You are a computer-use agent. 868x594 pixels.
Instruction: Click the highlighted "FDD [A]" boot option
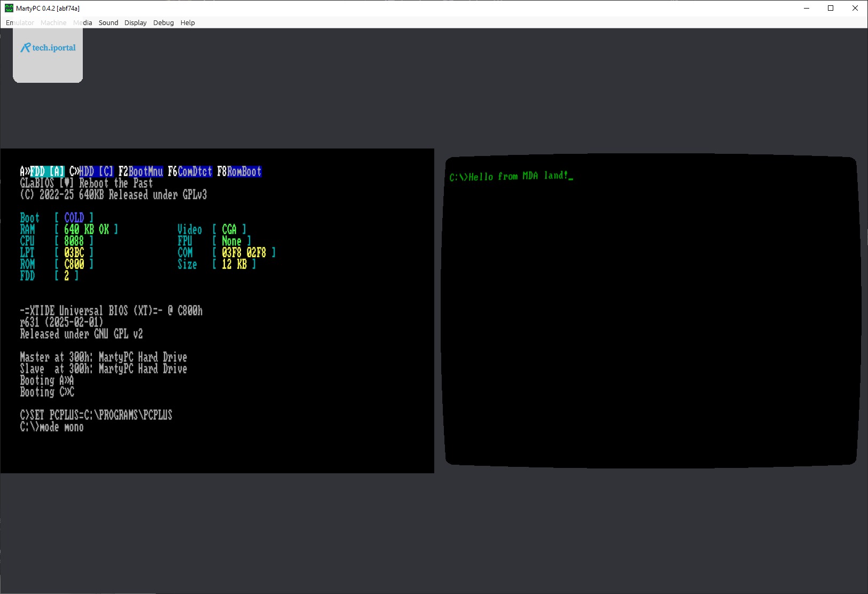47,171
